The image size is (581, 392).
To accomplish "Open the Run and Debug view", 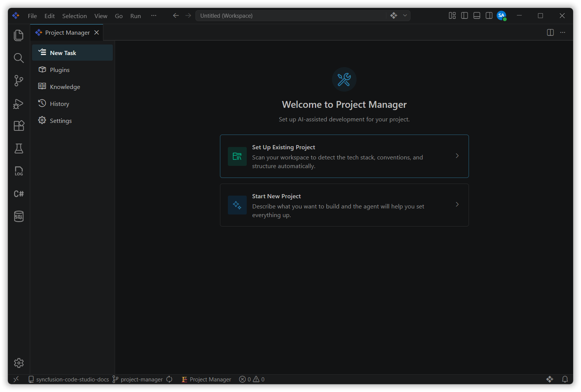I will [x=18, y=103].
